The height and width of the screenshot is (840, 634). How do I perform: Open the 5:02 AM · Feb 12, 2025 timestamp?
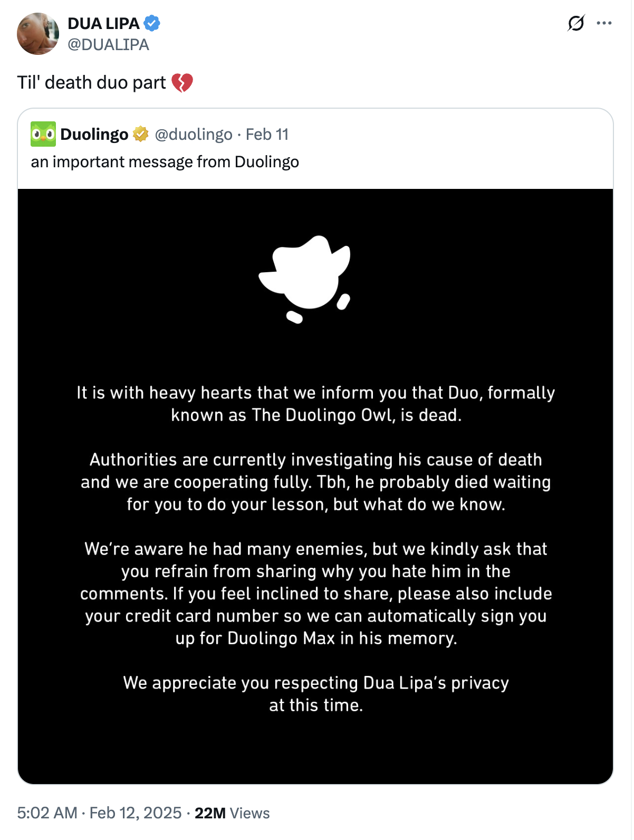(99, 813)
